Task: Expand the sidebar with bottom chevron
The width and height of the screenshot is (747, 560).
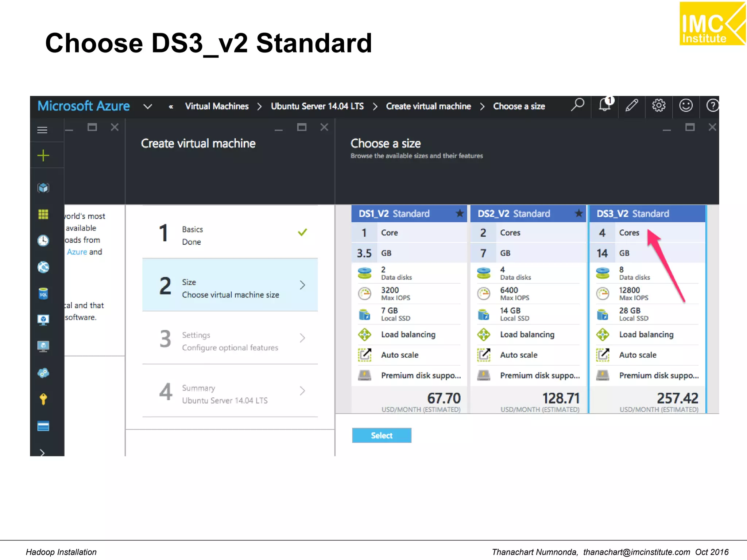Action: (x=42, y=452)
